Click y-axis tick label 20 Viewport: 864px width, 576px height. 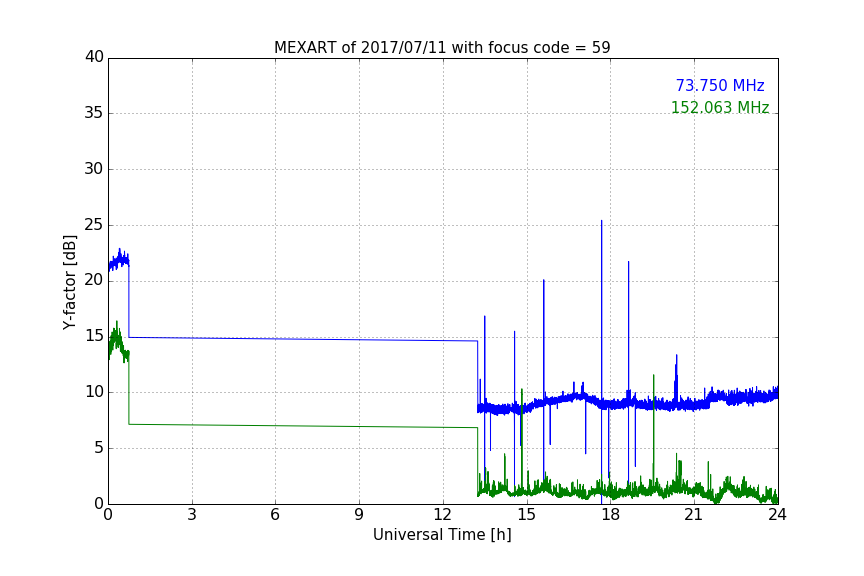pyautogui.click(x=94, y=281)
